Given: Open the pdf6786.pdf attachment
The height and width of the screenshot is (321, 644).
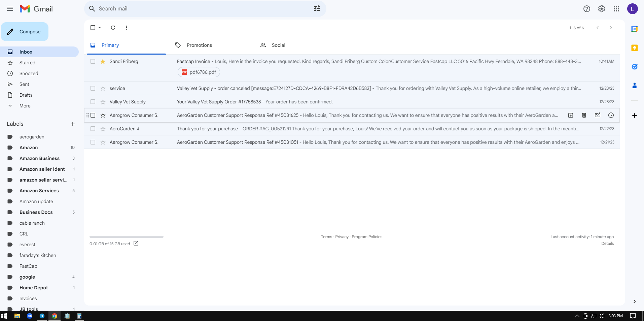Looking at the screenshot, I should (199, 72).
